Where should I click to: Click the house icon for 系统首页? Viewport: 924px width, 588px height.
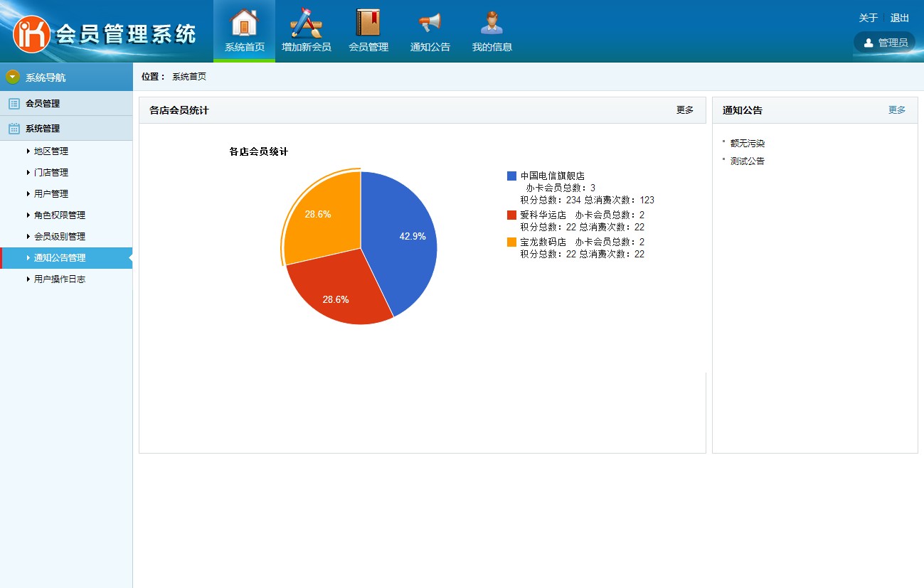pyautogui.click(x=244, y=23)
